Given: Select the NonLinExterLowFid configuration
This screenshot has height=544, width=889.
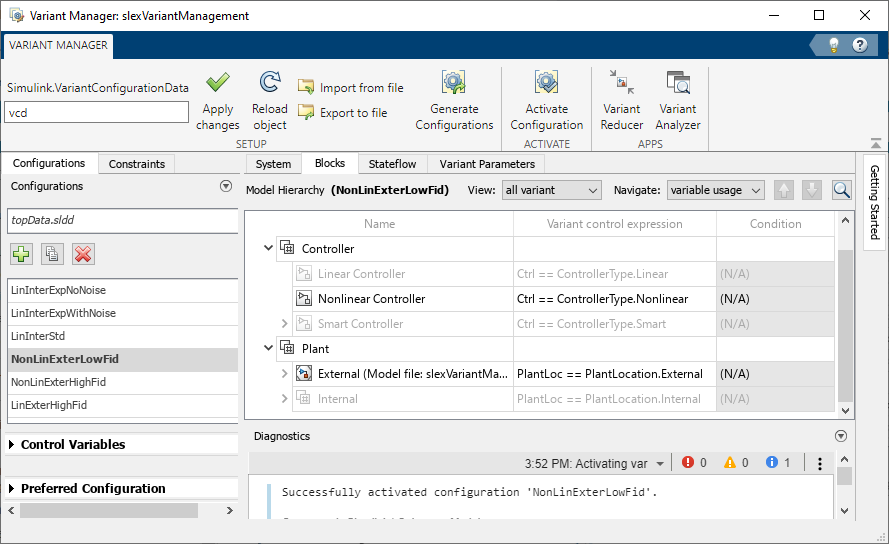Looking at the screenshot, I should (122, 359).
